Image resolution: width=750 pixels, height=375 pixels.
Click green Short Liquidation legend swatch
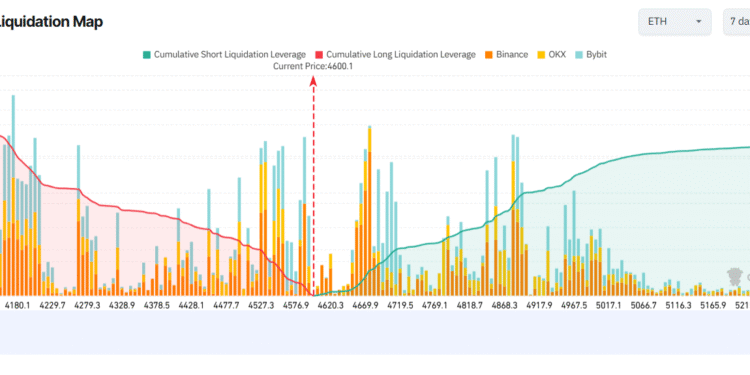point(146,55)
